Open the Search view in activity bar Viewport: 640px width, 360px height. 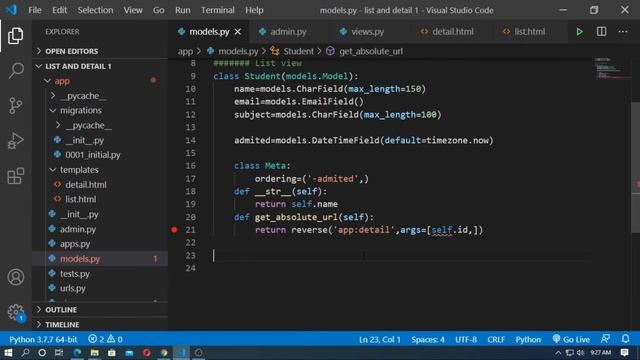click(16, 71)
